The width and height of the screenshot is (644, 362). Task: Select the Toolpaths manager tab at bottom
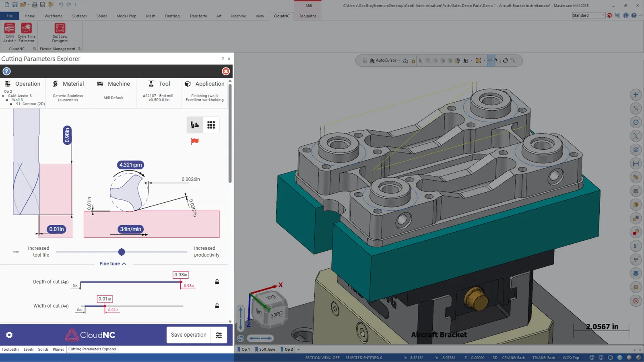click(10, 350)
